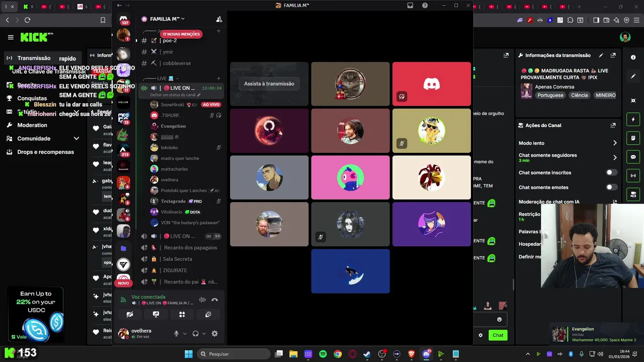Click the lightning bolt icon in Kick rail

point(633,120)
